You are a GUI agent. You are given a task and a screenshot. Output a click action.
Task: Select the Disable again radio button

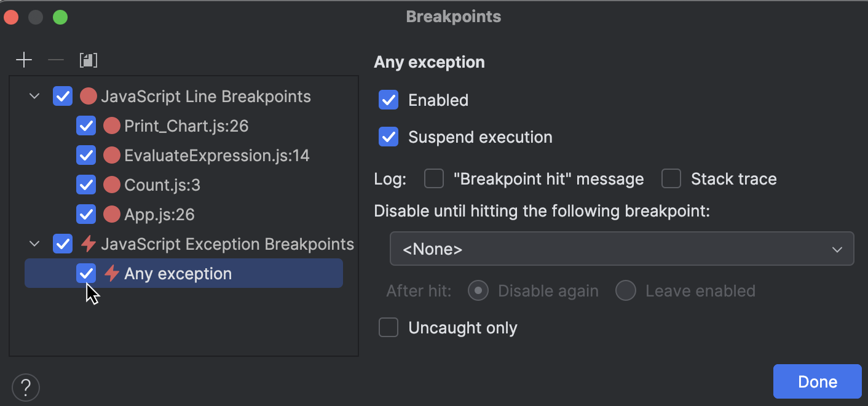478,290
